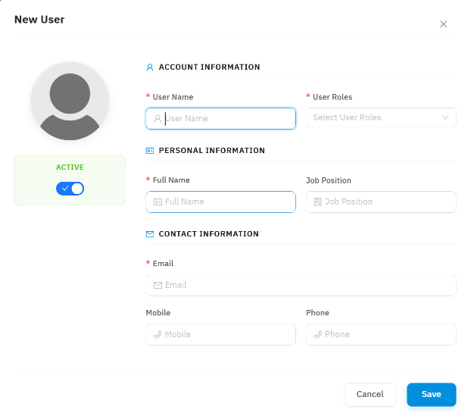Click the phone icon in Mobile field
This screenshot has width=468, height=416.
(x=158, y=334)
